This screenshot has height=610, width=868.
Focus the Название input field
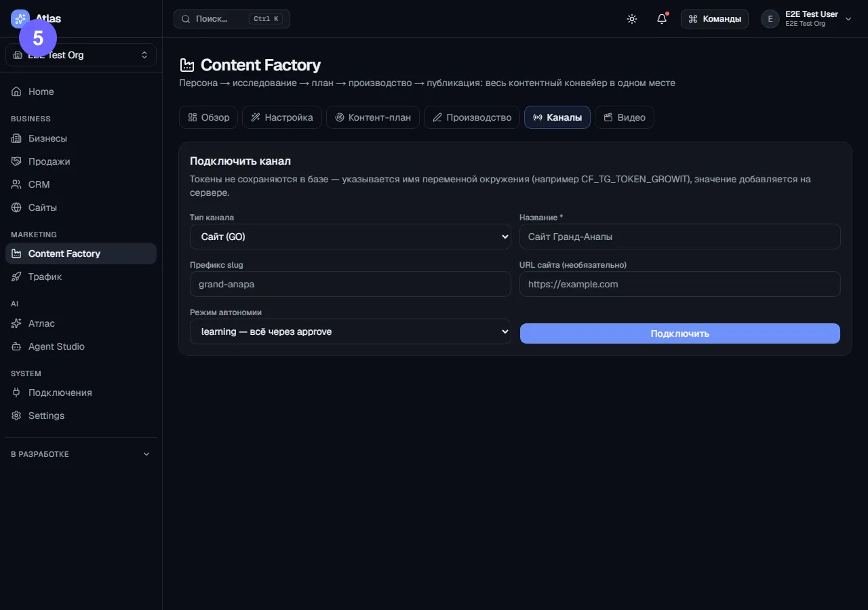point(680,237)
